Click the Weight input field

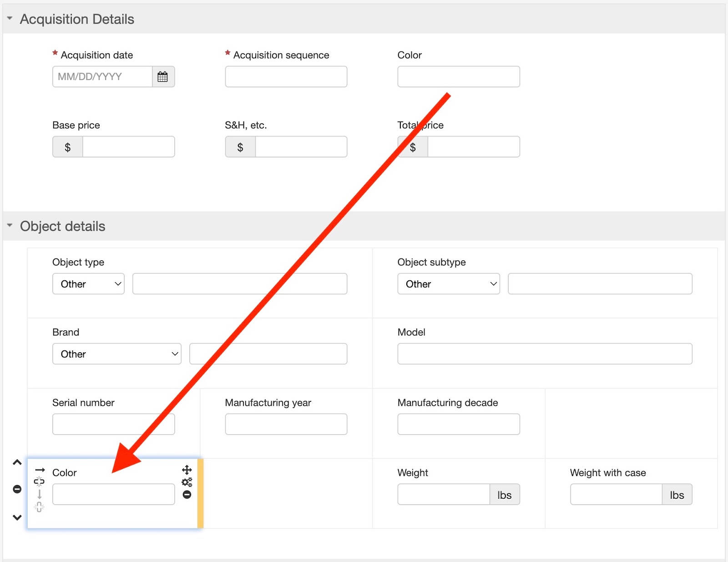point(444,494)
